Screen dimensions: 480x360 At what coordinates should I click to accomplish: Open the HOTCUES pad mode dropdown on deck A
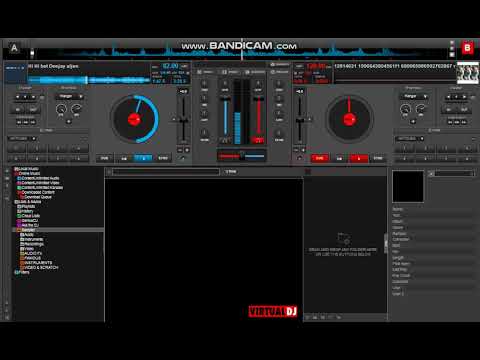click(x=22, y=138)
